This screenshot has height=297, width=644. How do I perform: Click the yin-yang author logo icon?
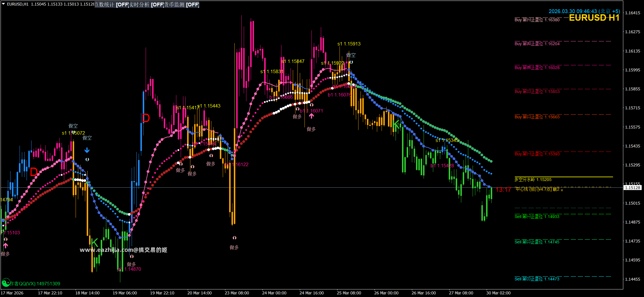point(6,283)
